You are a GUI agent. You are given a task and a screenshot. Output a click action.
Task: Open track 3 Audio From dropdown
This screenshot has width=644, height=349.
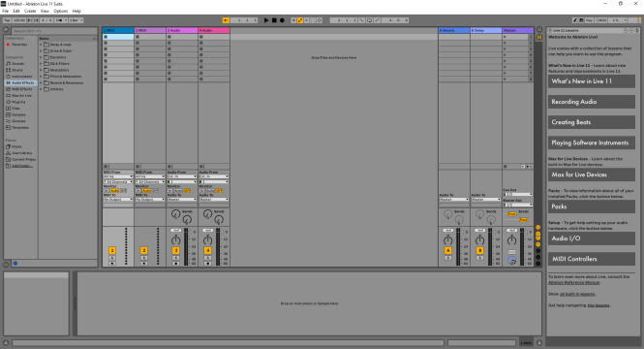pos(182,176)
